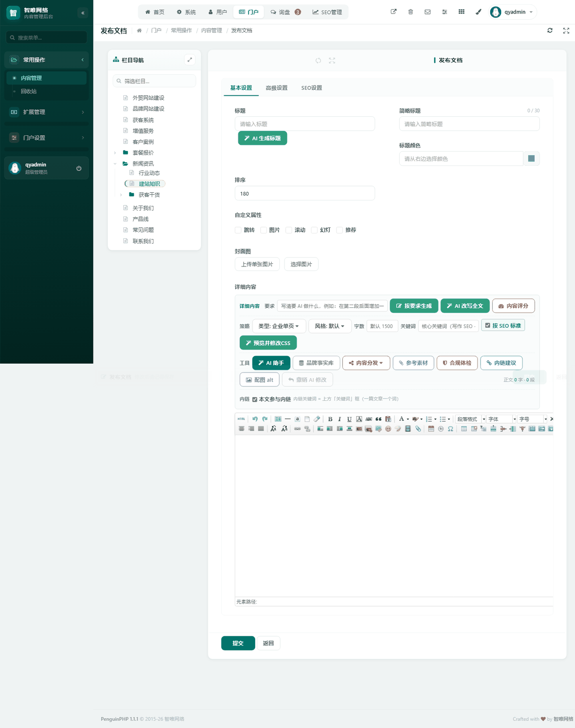Click the Undo icon in editor toolbar
The height and width of the screenshot is (728, 575).
(x=255, y=419)
